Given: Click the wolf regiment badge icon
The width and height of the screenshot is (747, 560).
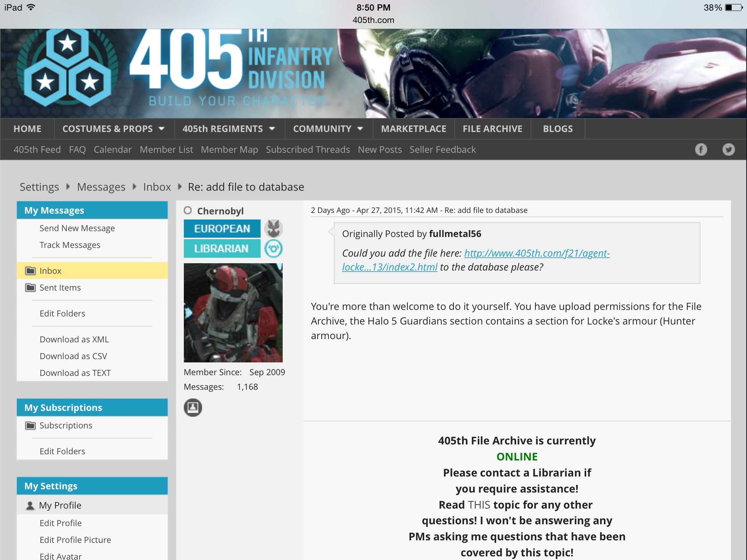Looking at the screenshot, I should [273, 229].
